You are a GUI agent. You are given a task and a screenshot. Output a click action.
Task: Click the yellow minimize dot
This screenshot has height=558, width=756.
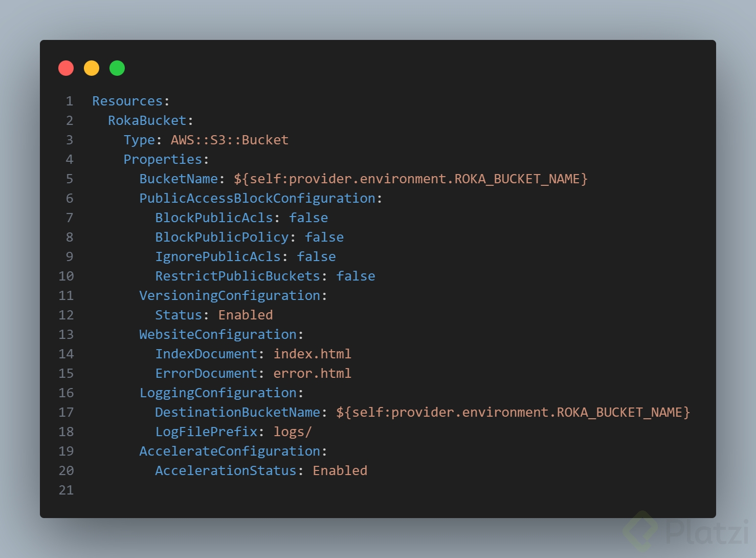tap(92, 68)
